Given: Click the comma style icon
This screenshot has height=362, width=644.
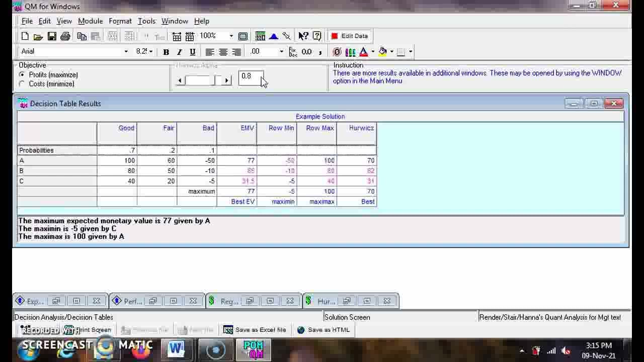Looking at the screenshot, I should pos(320,52).
